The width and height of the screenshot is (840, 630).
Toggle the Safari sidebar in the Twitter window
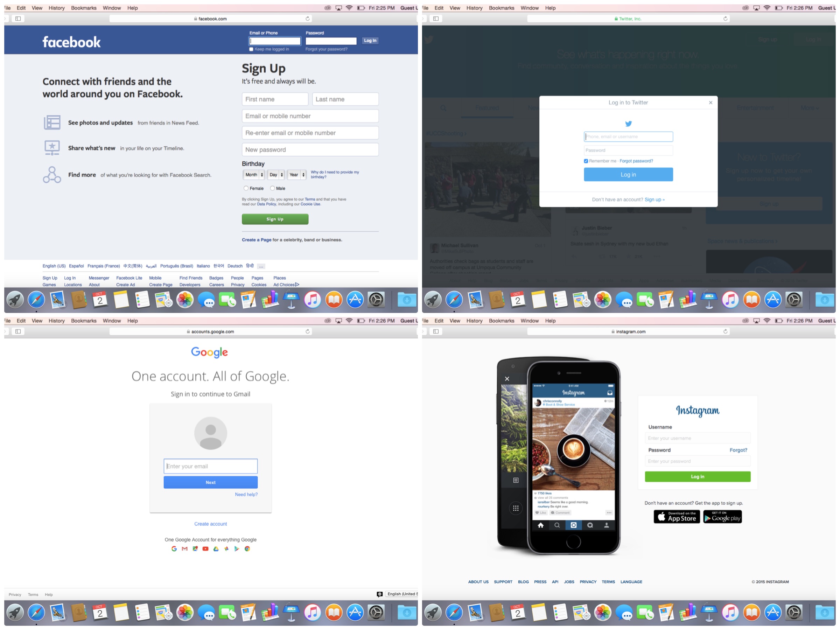436,19
